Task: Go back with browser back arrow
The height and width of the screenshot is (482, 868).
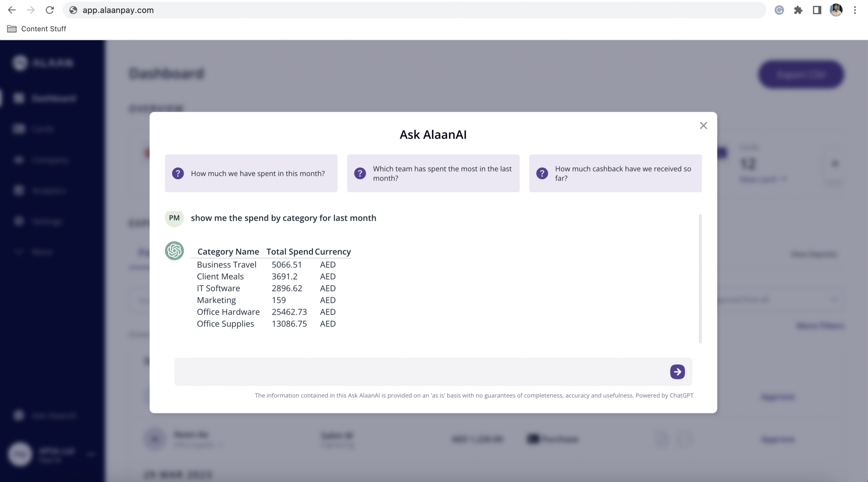Action: pos(12,10)
